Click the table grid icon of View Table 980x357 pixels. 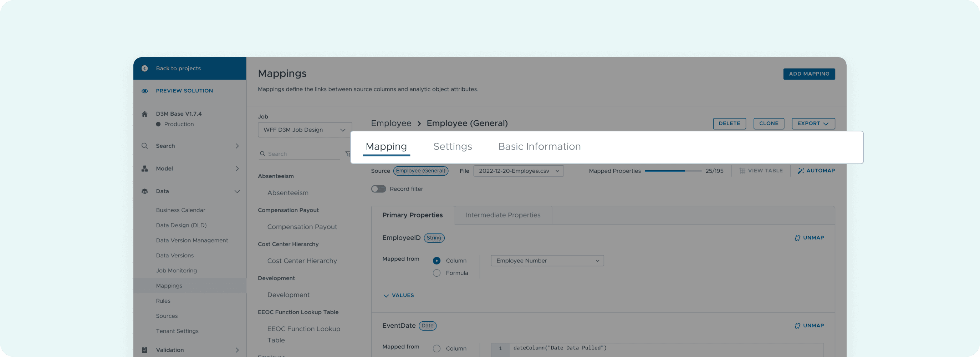pyautogui.click(x=742, y=171)
